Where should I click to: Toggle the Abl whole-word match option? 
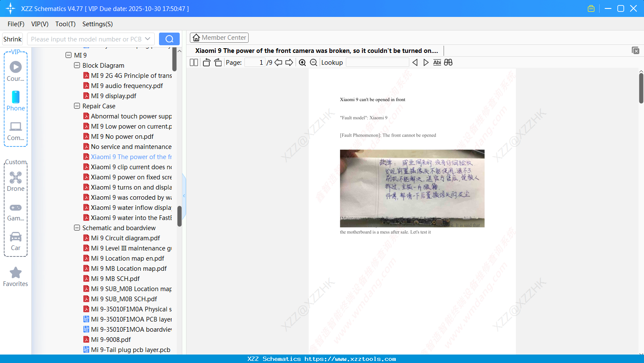437,63
